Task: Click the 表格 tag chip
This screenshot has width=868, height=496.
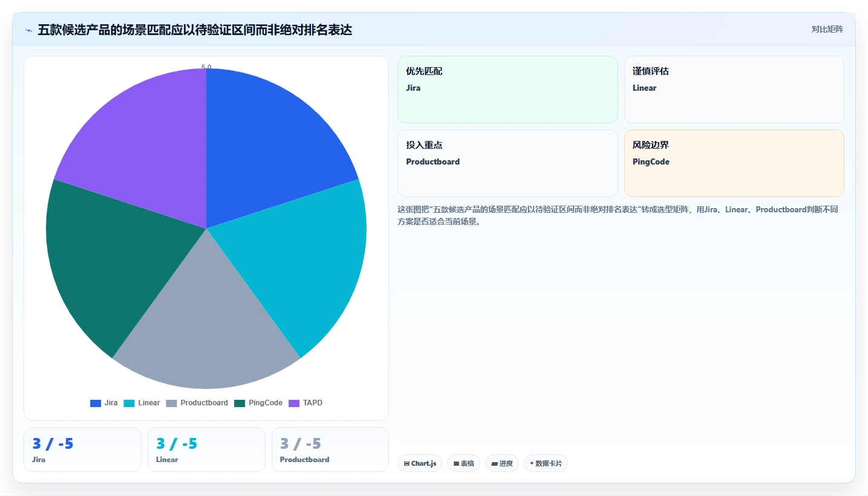Action: click(464, 463)
